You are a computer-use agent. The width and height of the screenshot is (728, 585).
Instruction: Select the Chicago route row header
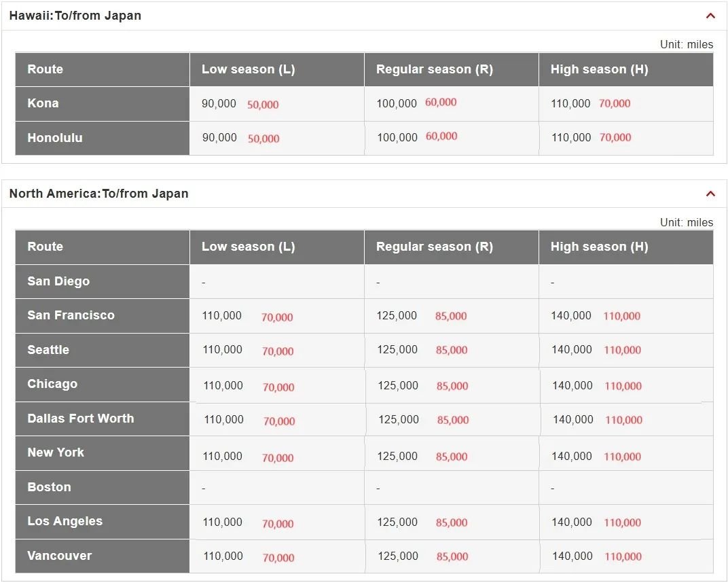coord(103,385)
